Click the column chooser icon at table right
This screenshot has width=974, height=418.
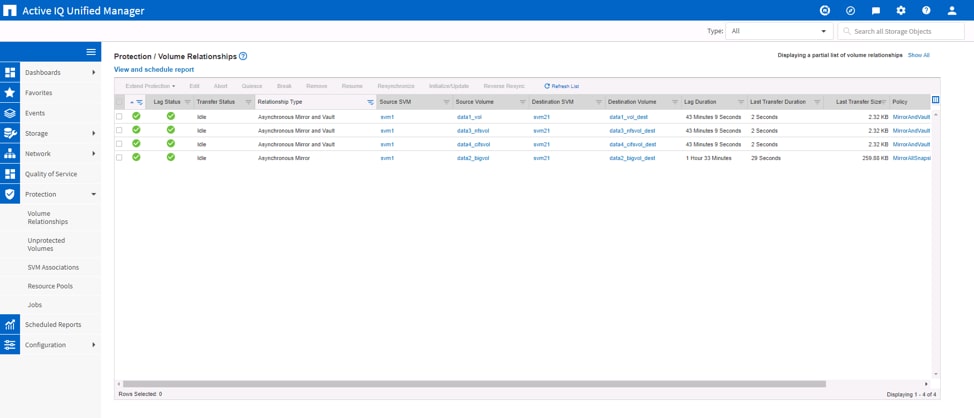935,100
